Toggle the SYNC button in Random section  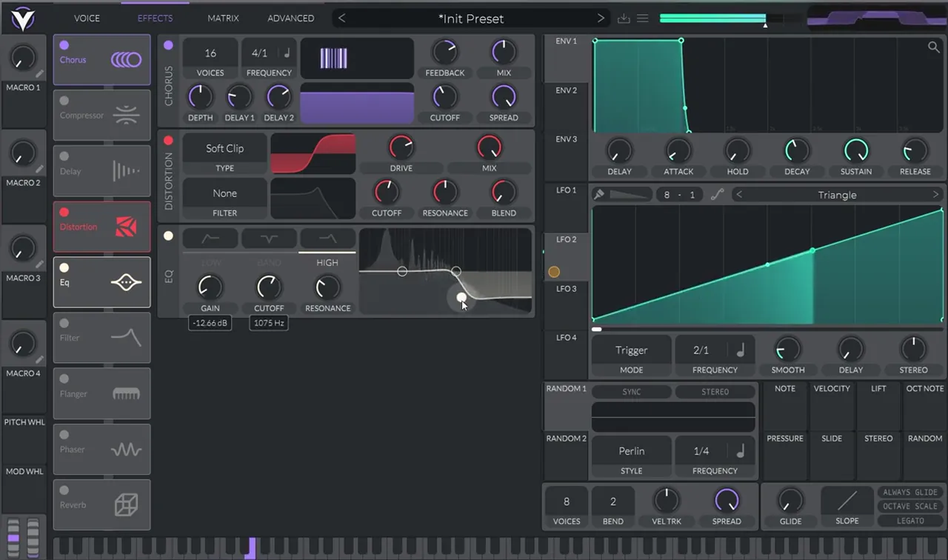pyautogui.click(x=631, y=392)
